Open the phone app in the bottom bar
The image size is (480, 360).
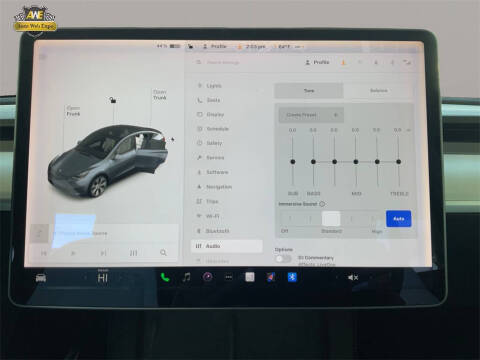point(165,277)
